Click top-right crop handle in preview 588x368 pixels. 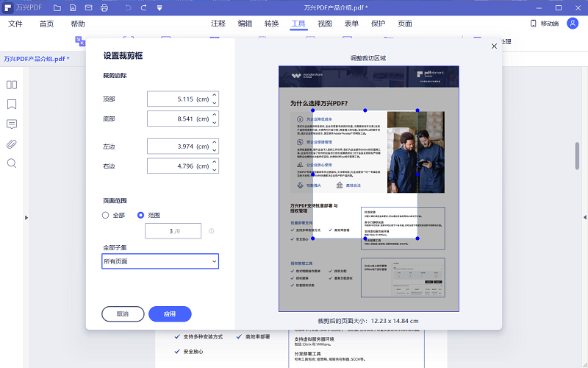click(417, 110)
